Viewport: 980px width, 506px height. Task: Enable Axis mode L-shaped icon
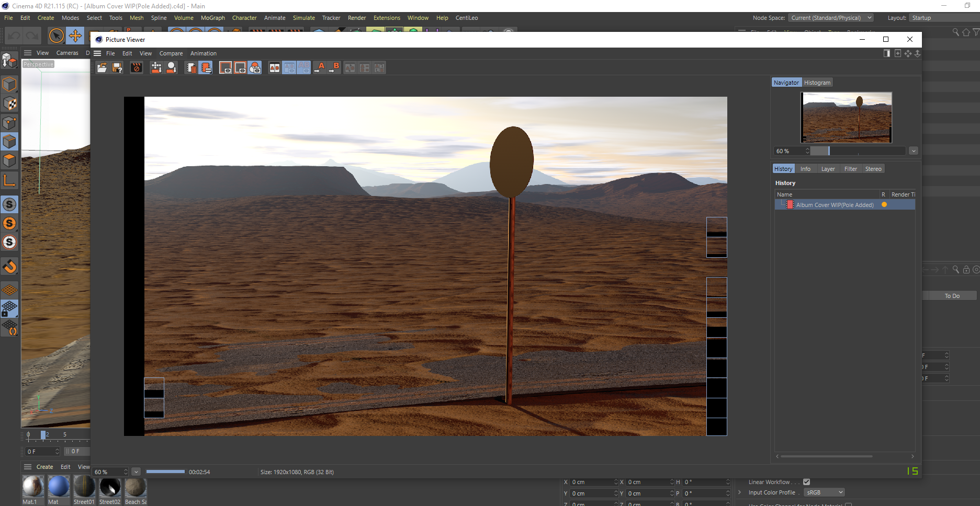click(9, 181)
